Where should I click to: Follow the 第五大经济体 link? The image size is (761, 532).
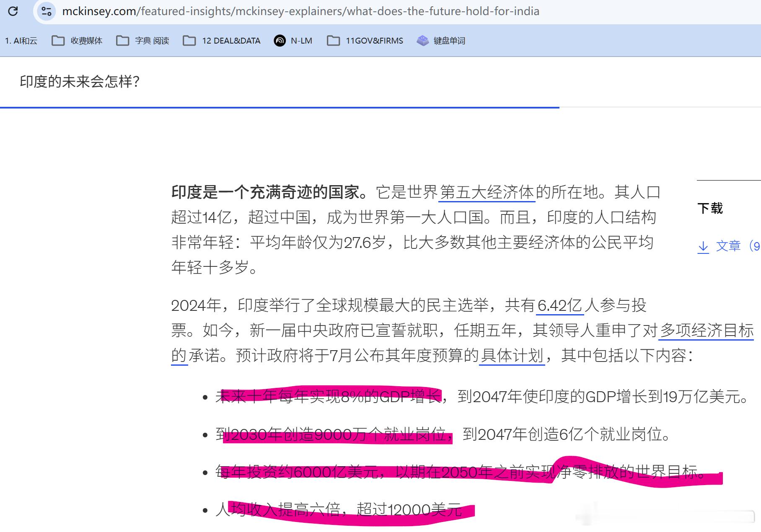(x=487, y=192)
